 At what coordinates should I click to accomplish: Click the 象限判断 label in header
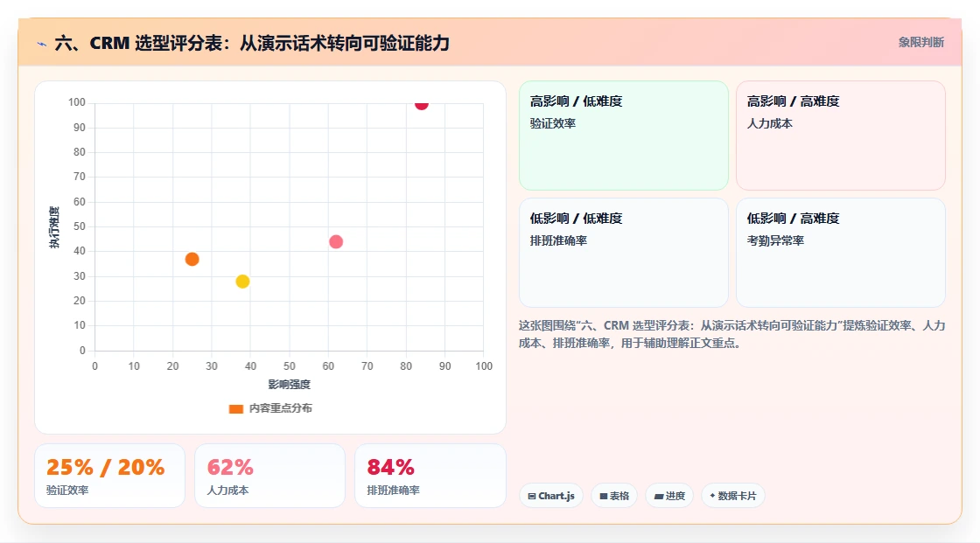coord(920,43)
